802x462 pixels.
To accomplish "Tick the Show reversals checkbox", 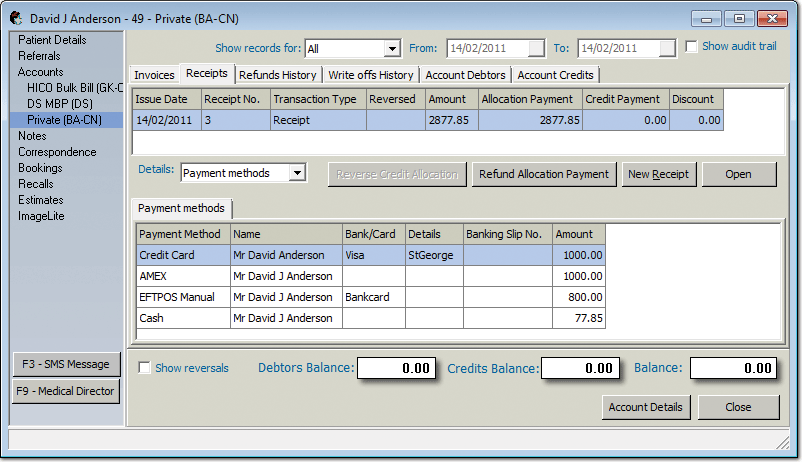I will click(145, 368).
